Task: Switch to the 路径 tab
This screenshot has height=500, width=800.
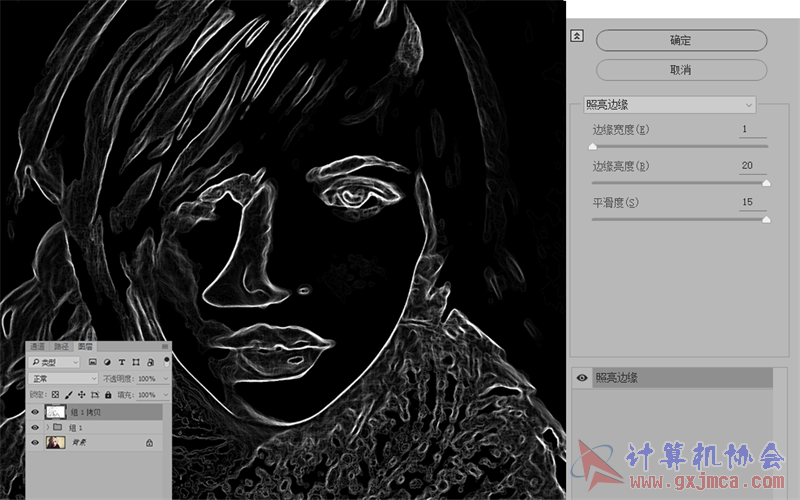Action: (x=61, y=346)
